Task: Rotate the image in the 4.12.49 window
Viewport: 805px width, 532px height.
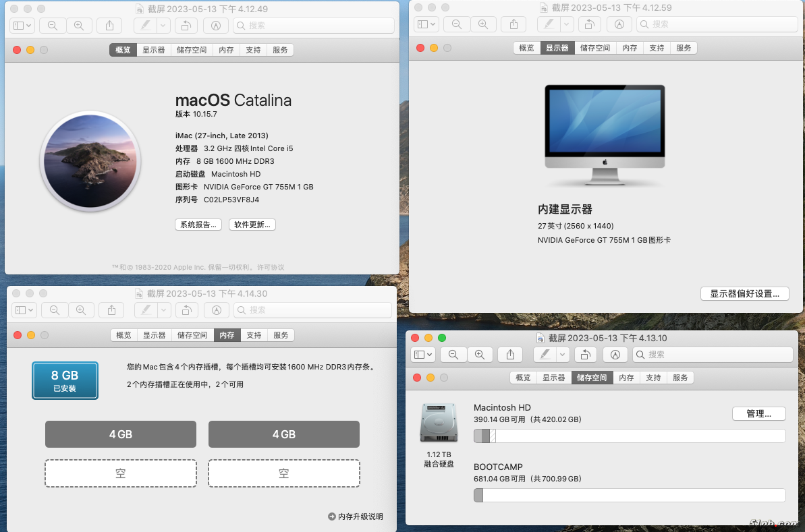Action: tap(186, 25)
